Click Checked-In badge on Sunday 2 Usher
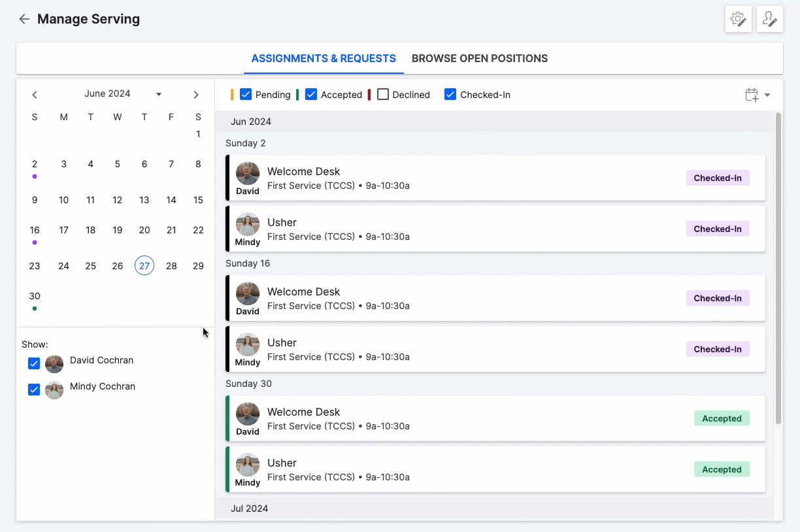 tap(718, 229)
